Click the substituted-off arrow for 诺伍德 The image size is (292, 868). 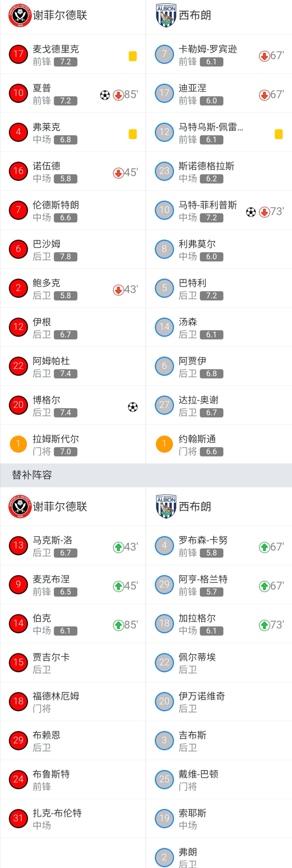pos(118,173)
